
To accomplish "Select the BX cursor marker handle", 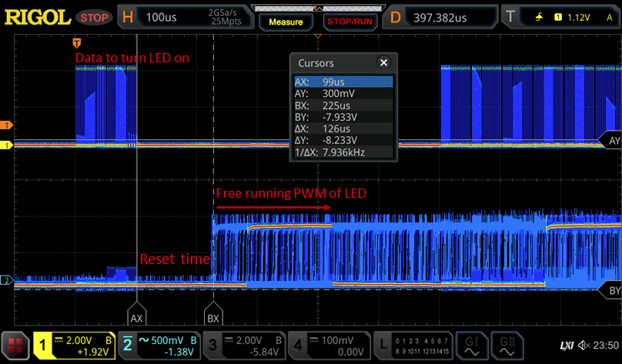I will (212, 316).
